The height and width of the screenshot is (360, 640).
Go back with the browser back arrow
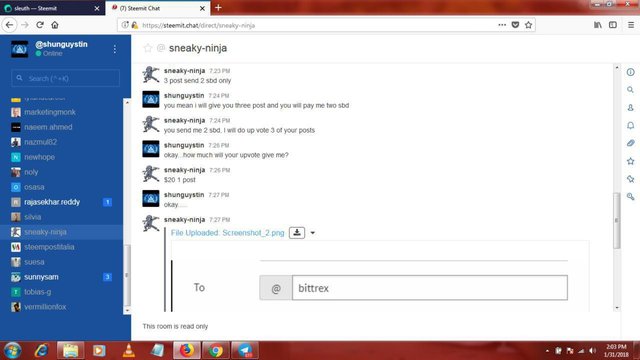point(9,25)
